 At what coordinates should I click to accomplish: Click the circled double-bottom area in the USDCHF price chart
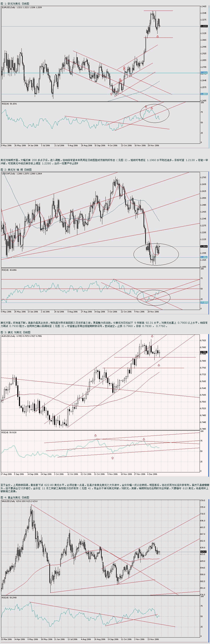coord(156,254)
